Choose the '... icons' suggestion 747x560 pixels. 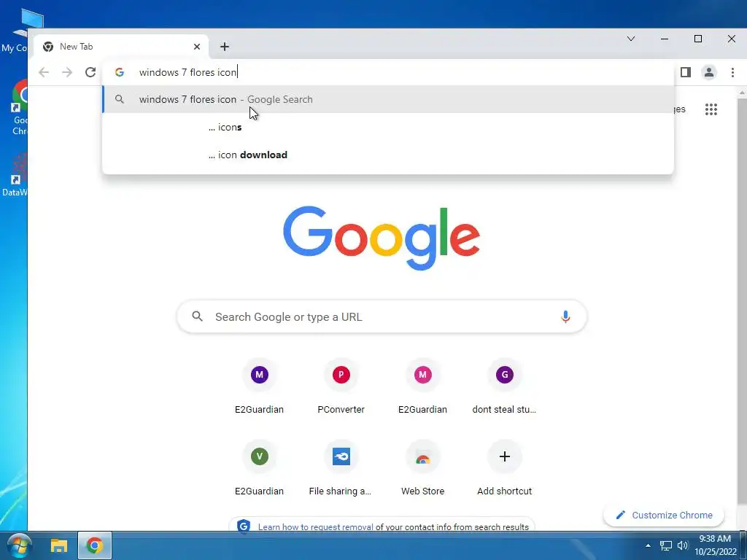coord(388,127)
